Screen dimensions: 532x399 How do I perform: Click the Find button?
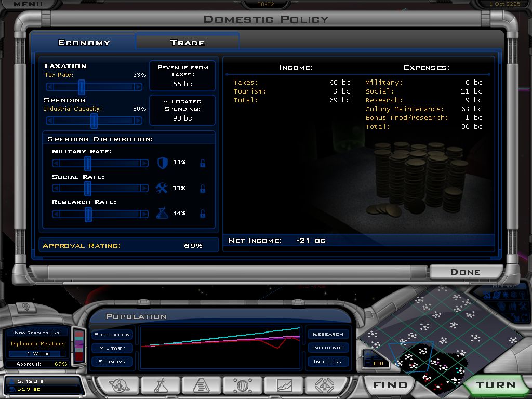click(x=390, y=385)
